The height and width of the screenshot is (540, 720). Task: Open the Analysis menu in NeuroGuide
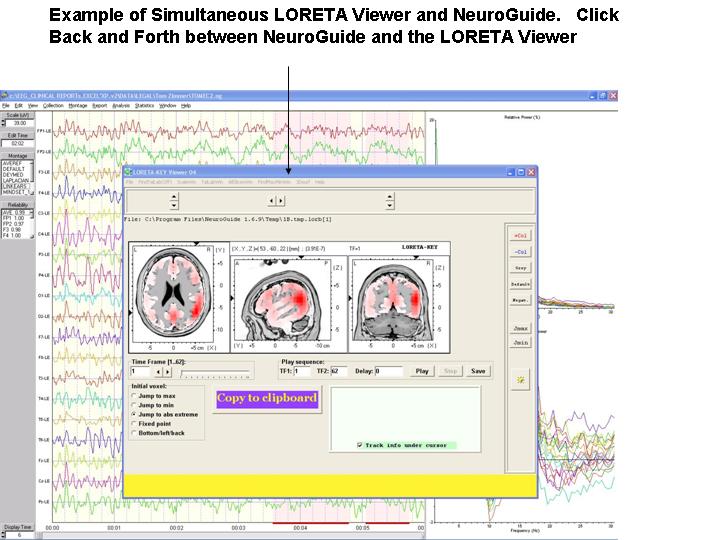pyautogui.click(x=121, y=106)
